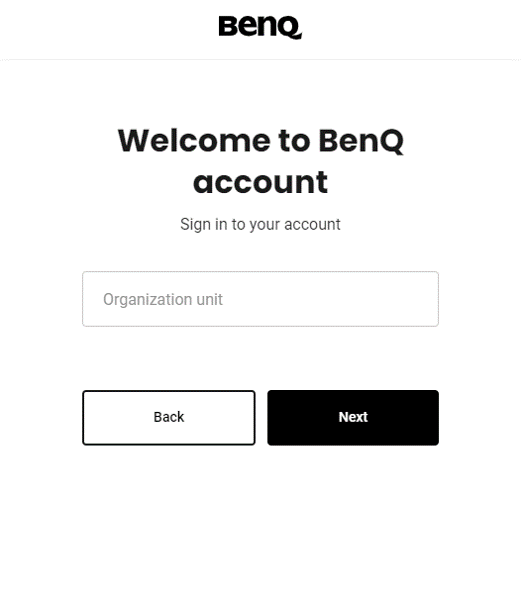The height and width of the screenshot is (600, 522).
Task: Click the BenQ logo at the top
Action: click(x=260, y=27)
